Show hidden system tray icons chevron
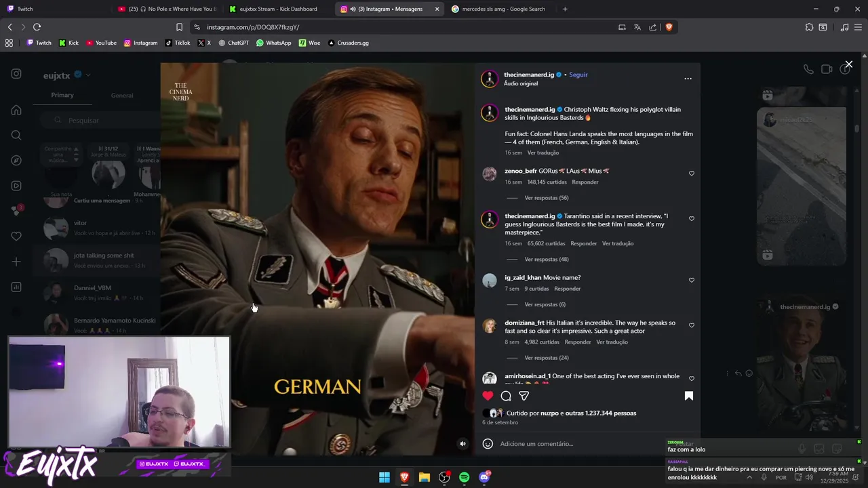This screenshot has height=488, width=868. (x=749, y=477)
